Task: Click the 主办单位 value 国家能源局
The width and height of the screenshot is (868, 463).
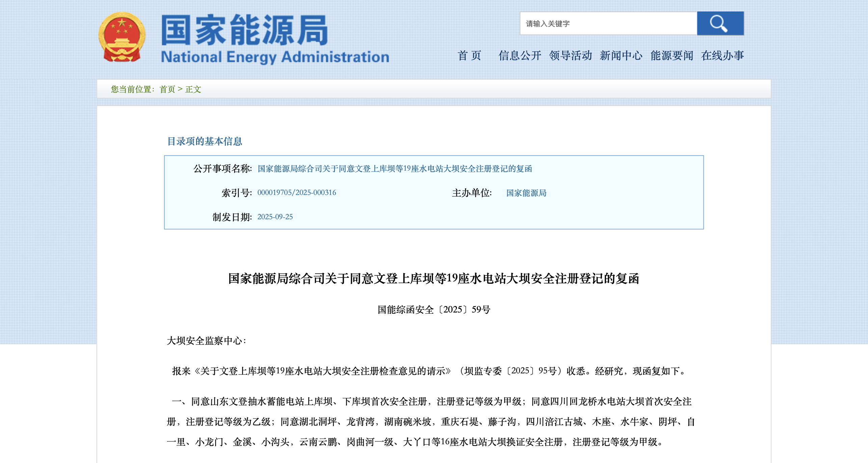Action: [x=526, y=193]
